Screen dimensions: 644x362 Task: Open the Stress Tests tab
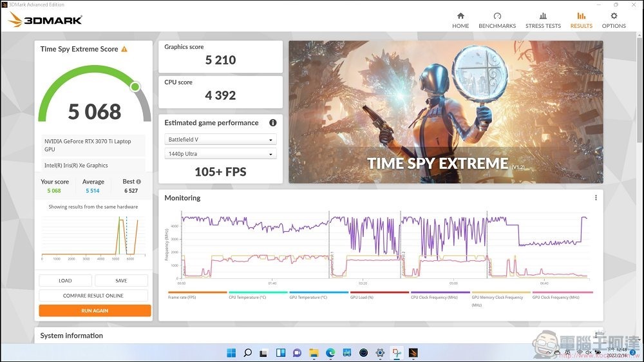coord(543,21)
